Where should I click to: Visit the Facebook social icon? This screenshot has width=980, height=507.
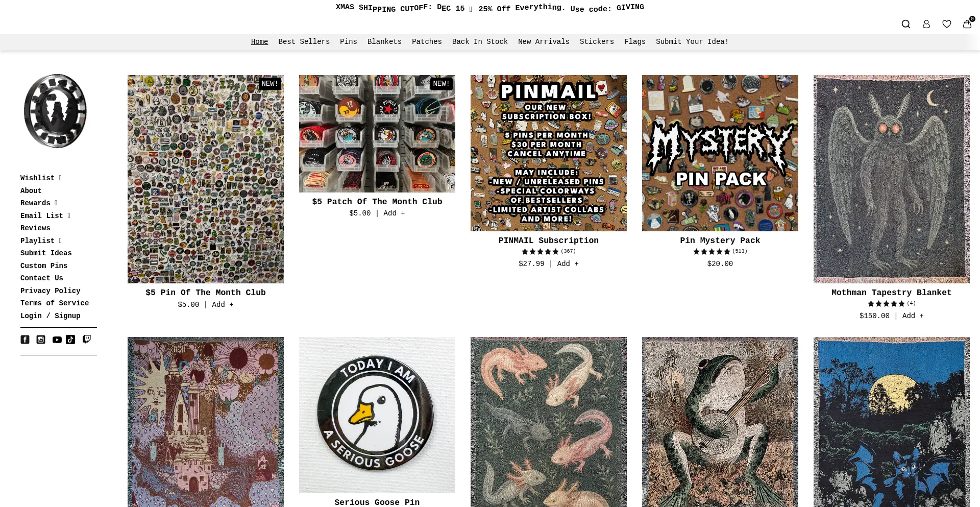[25, 340]
